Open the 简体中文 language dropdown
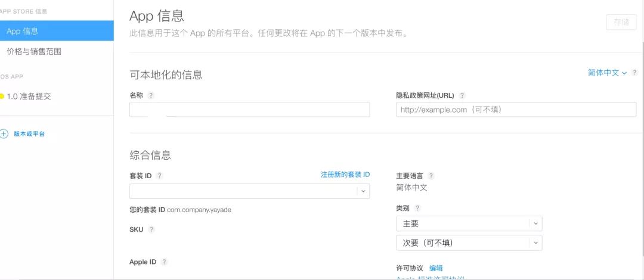The image size is (644, 280). (607, 73)
